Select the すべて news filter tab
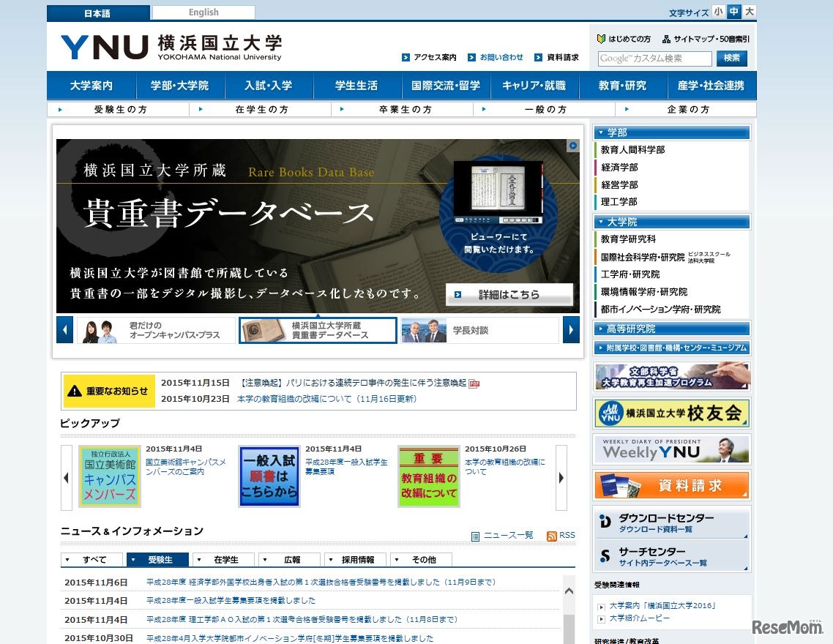This screenshot has width=833, height=644. tap(92, 560)
